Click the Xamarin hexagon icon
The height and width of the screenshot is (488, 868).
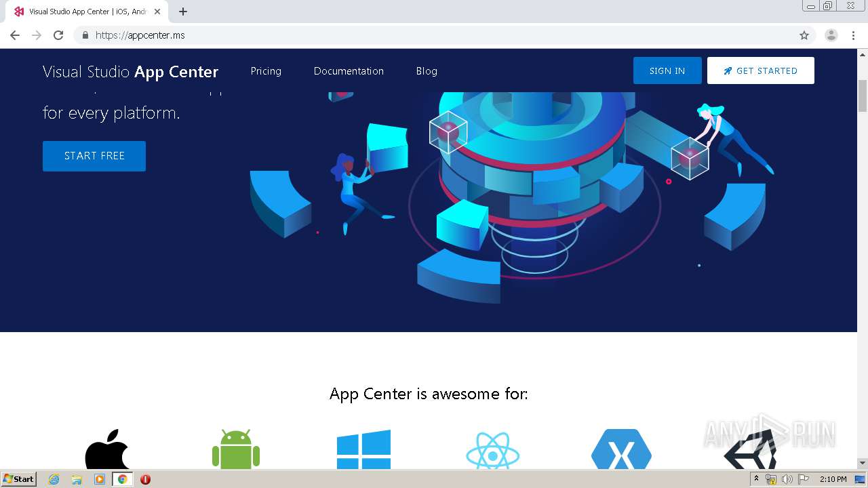pyautogui.click(x=621, y=449)
